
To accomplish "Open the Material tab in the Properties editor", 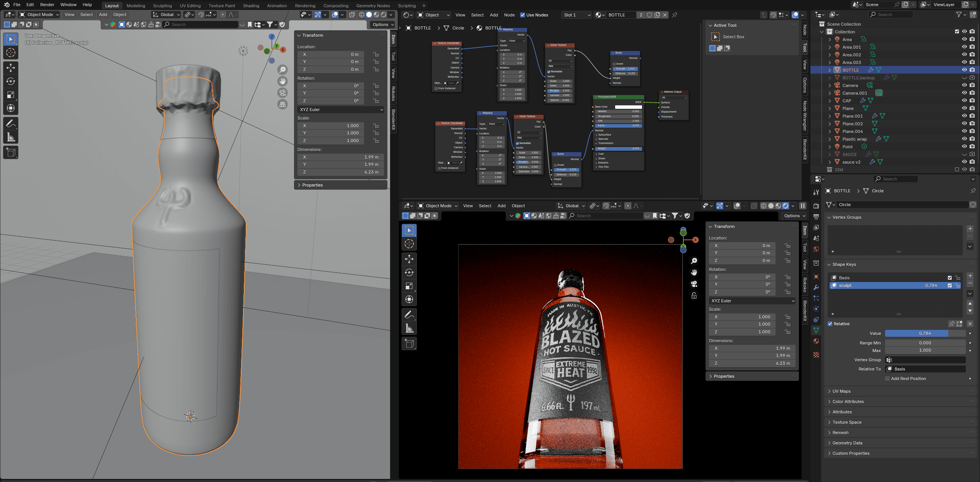I will pyautogui.click(x=816, y=341).
